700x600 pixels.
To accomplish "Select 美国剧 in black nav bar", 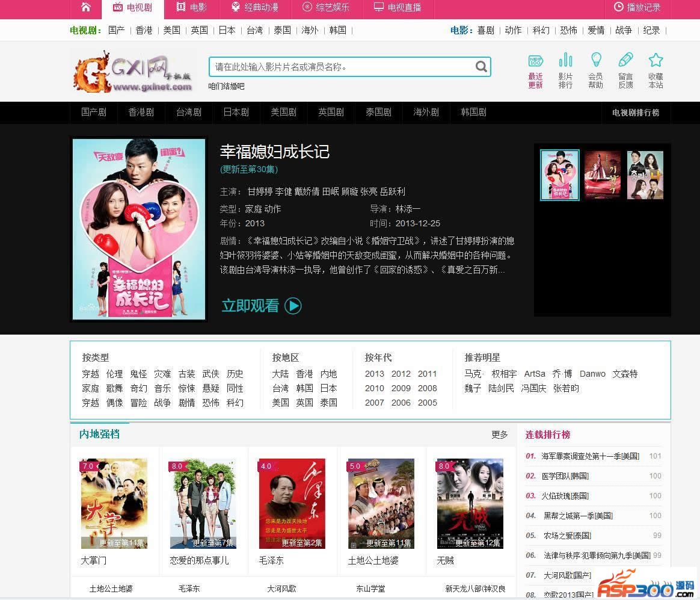I will pyautogui.click(x=283, y=112).
